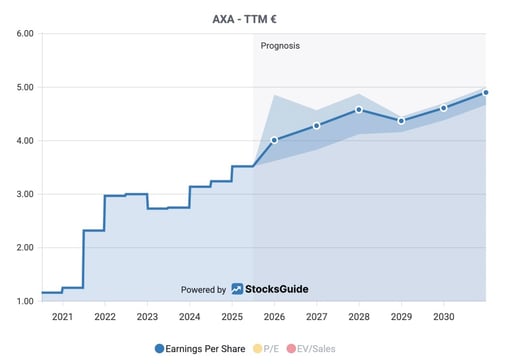505x364 pixels.
Task: Select the 2027 forecast data point
Action: click(x=317, y=126)
